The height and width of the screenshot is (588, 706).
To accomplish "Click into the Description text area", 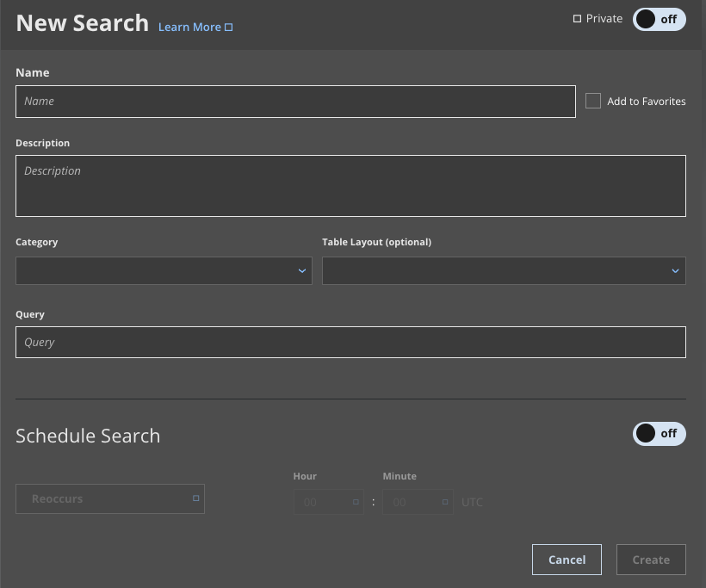I will pos(350,186).
